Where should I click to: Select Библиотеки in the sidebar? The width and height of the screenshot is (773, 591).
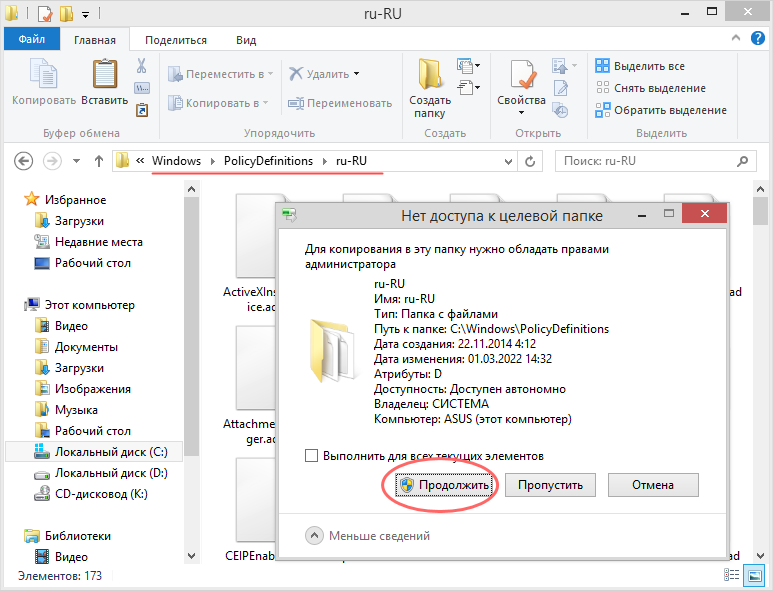[x=68, y=536]
